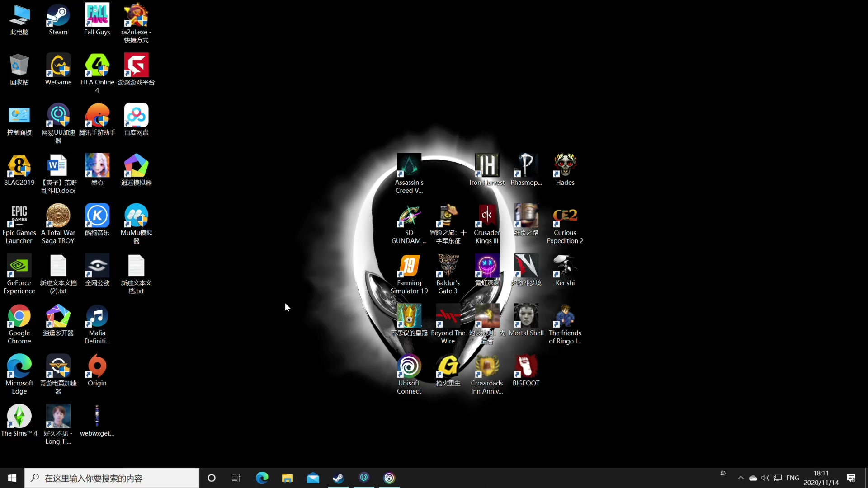Open 新建文本文档 (2).txt file
868x488 pixels.
tap(58, 274)
